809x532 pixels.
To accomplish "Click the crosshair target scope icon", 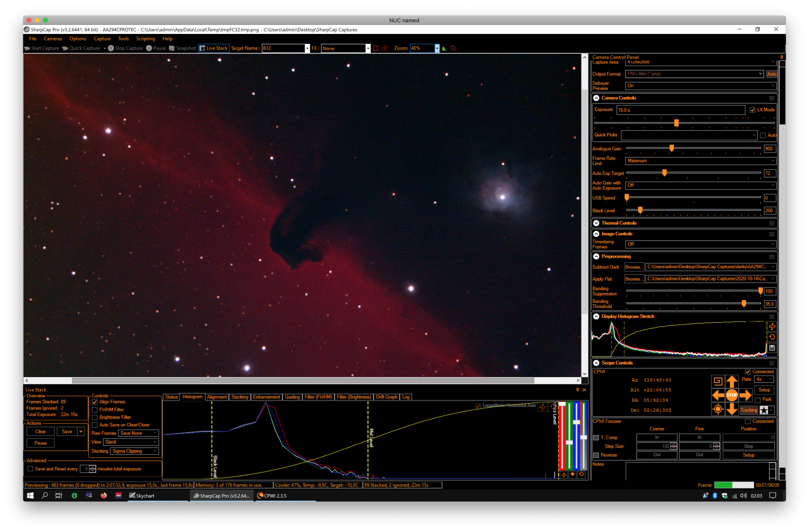I will click(x=718, y=409).
